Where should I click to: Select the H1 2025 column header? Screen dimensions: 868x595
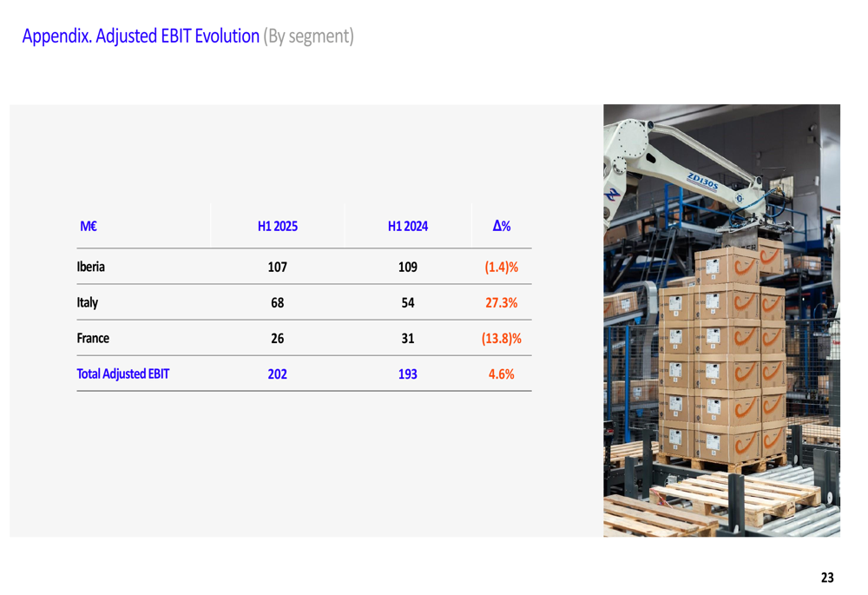coord(278,226)
